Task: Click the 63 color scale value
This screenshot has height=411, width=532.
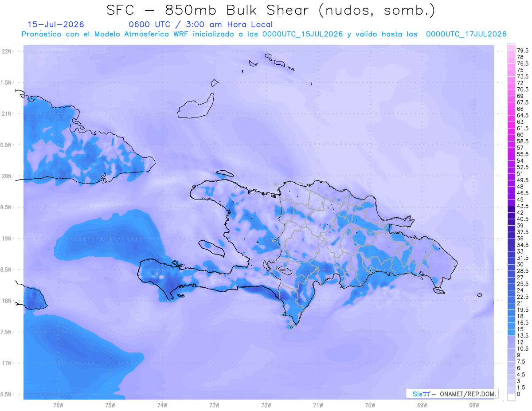Action: (x=520, y=122)
